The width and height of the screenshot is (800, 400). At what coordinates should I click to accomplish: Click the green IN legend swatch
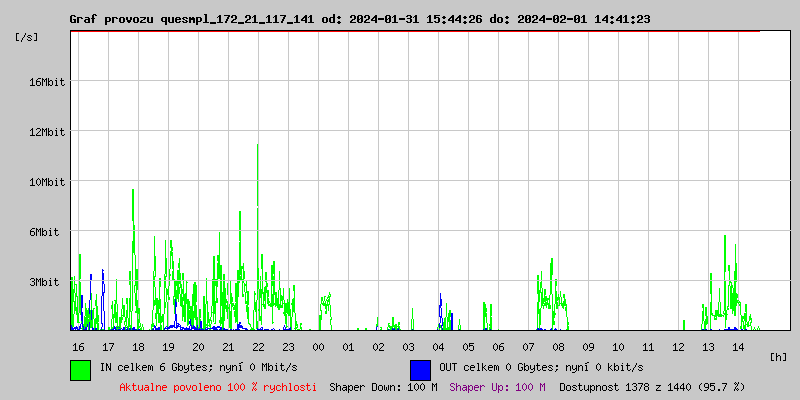coord(81,369)
